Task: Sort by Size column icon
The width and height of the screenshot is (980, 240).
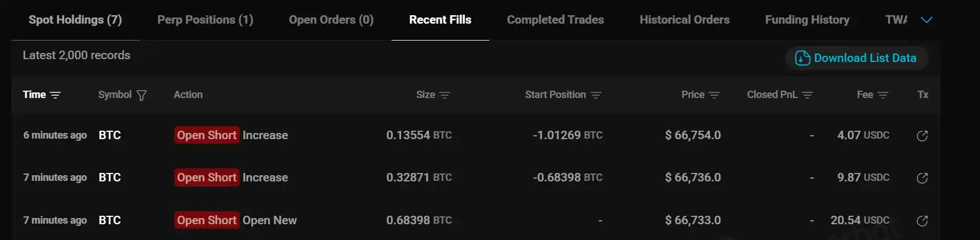Action: coord(445,95)
